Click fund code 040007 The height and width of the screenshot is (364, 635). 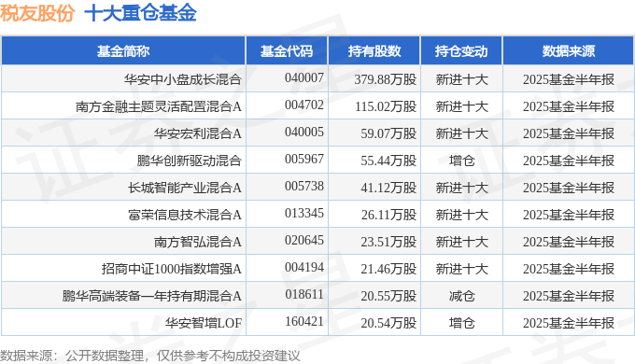click(304, 77)
